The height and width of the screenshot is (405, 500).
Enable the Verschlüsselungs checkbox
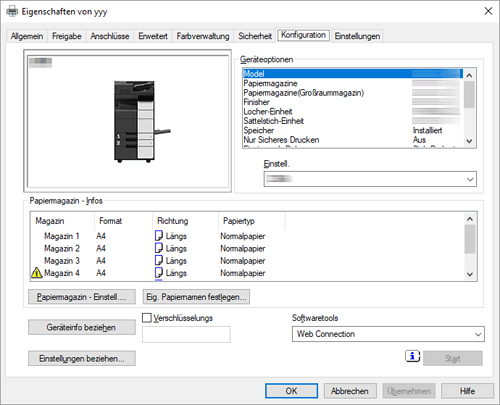(147, 318)
